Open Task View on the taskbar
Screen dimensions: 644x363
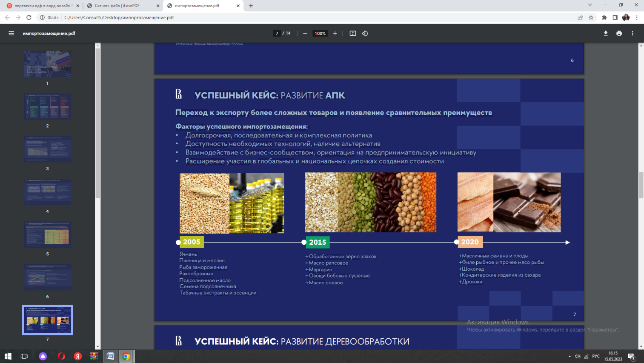point(24,356)
